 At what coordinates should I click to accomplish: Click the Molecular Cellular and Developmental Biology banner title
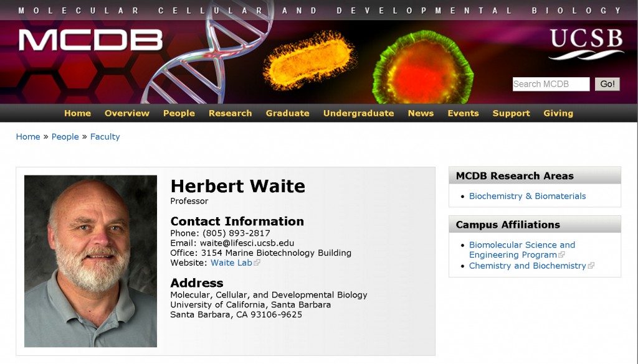(320, 11)
